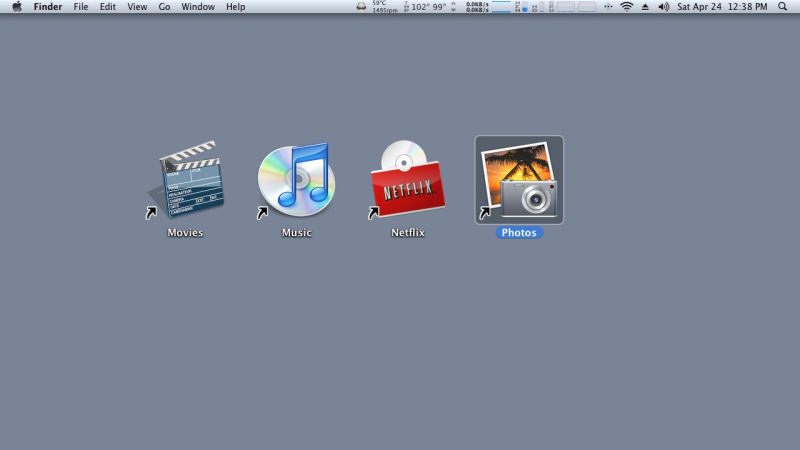Open the Wi-Fi status menu
Image resolution: width=800 pixels, height=450 pixels.
pos(627,7)
